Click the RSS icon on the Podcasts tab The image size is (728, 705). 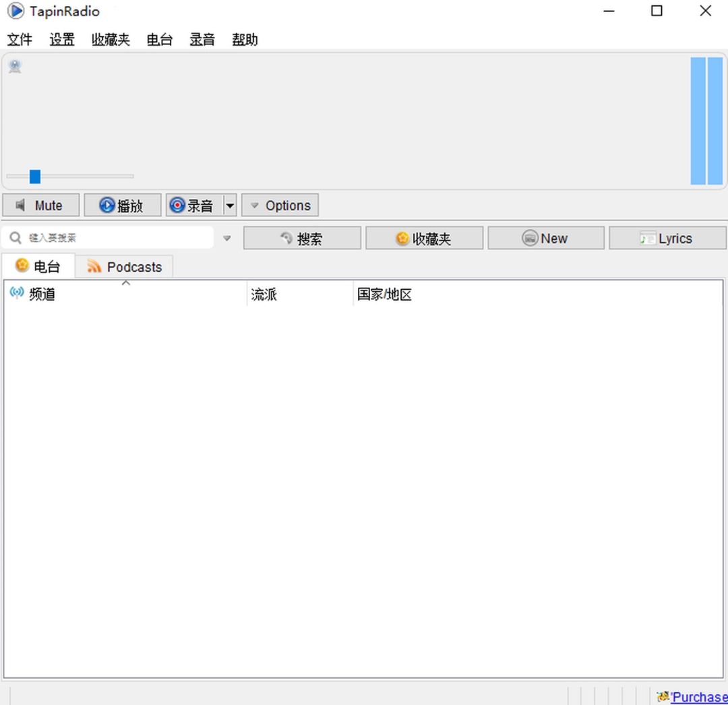coord(94,267)
